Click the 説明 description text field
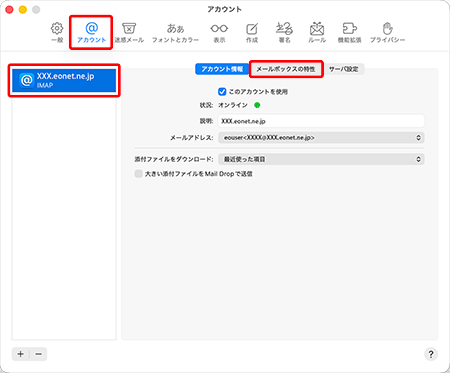 (x=321, y=121)
